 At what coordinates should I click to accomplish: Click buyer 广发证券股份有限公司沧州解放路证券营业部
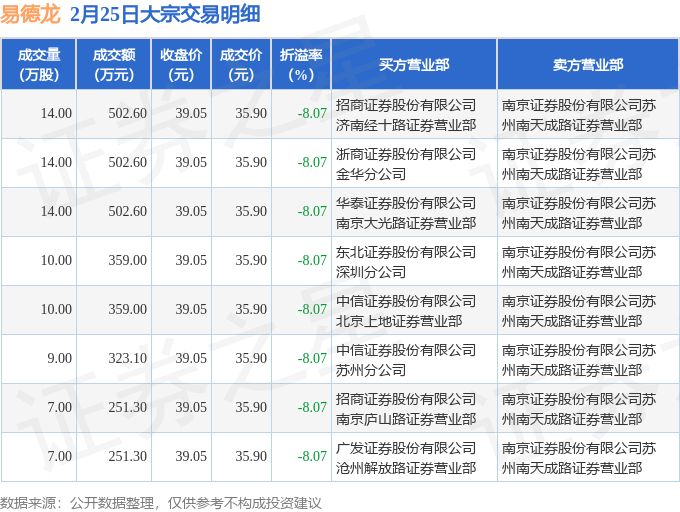pos(406,458)
